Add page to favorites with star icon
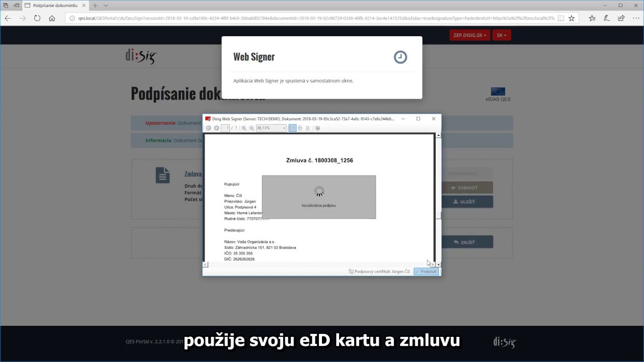 point(572,18)
